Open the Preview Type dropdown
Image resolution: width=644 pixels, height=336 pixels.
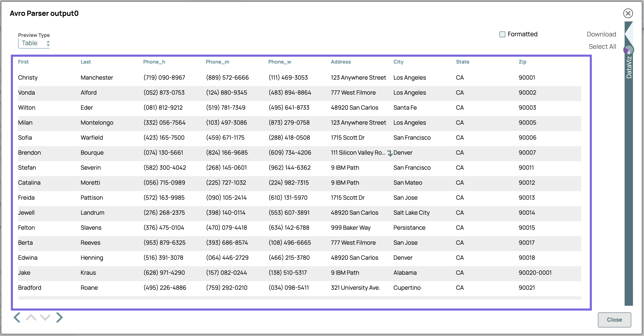pos(34,43)
